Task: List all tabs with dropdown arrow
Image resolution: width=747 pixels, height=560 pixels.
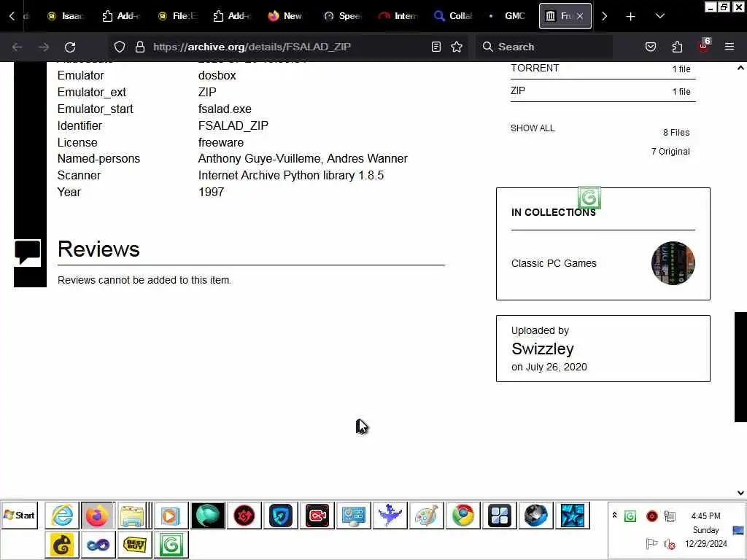Action: pyautogui.click(x=659, y=16)
